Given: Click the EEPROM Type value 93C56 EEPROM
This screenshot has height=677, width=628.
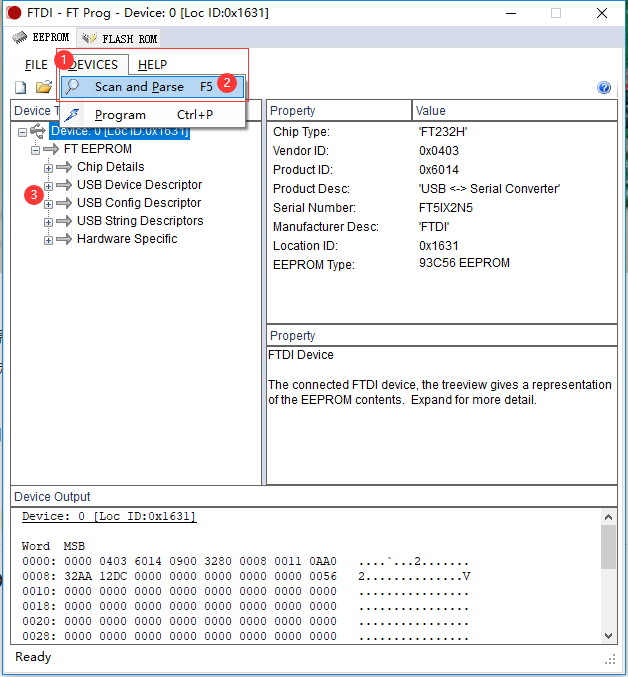Looking at the screenshot, I should click(x=464, y=263).
